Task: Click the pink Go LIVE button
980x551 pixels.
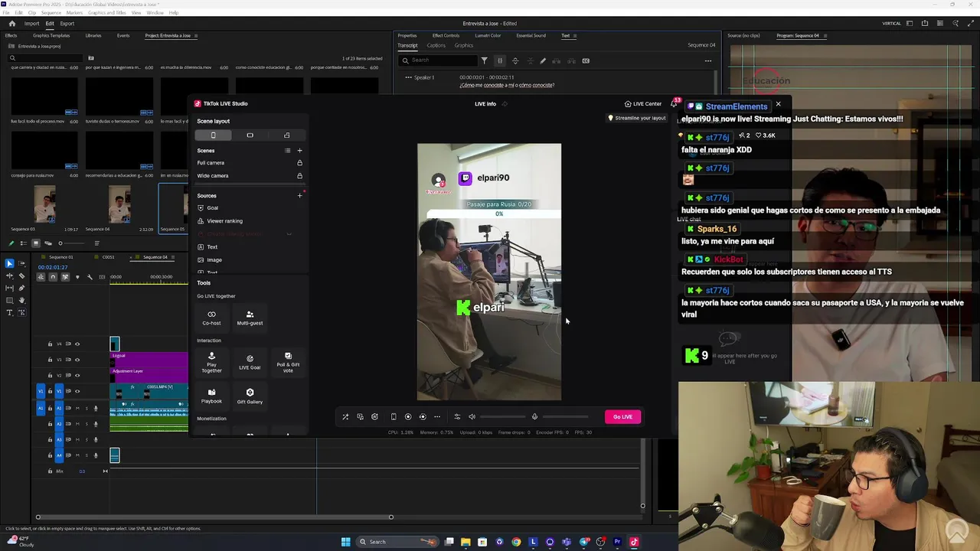Action: click(x=622, y=417)
